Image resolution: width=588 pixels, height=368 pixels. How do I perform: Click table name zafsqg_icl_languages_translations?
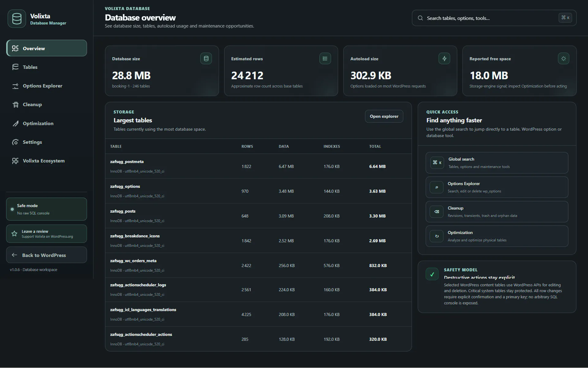coord(143,310)
